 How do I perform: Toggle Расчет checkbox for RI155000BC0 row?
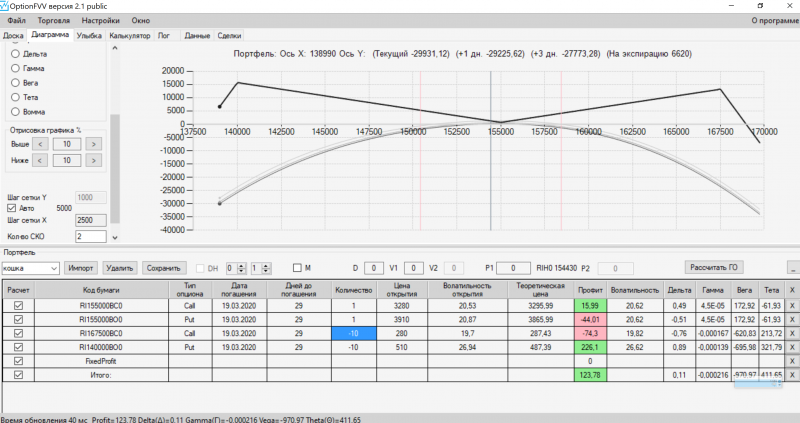click(x=18, y=306)
